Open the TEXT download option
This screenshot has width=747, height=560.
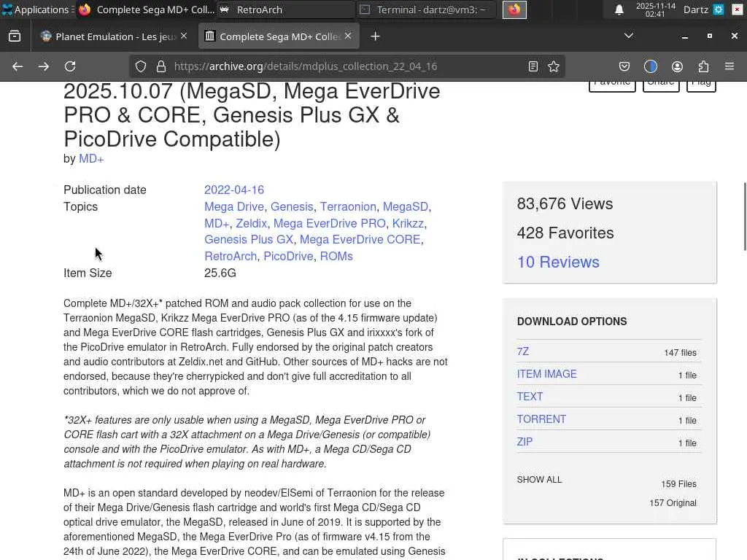pos(530,397)
